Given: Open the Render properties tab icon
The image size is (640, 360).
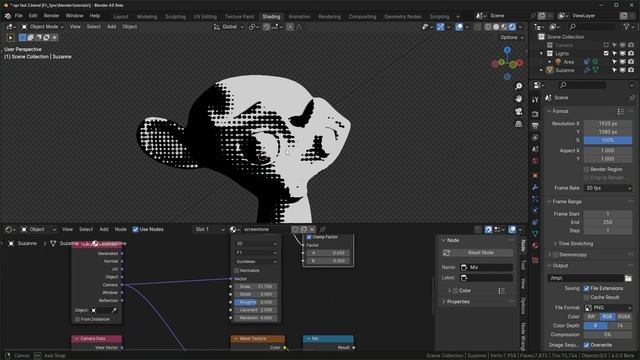Looking at the screenshot, I should (x=535, y=114).
